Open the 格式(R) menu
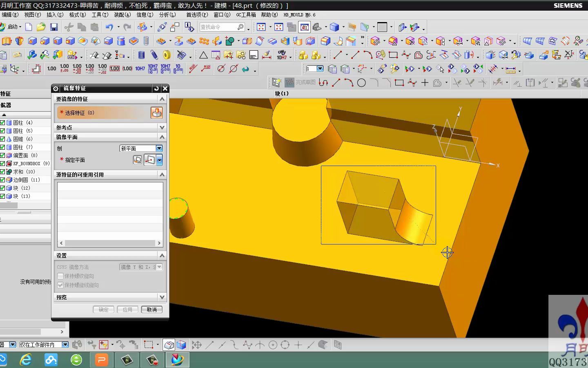Screen dimensions: 588x368 77,15
